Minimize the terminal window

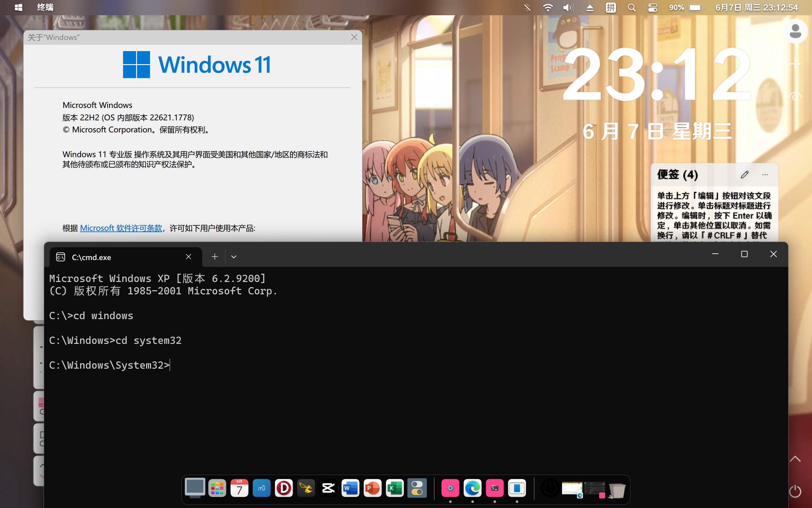tap(715, 254)
